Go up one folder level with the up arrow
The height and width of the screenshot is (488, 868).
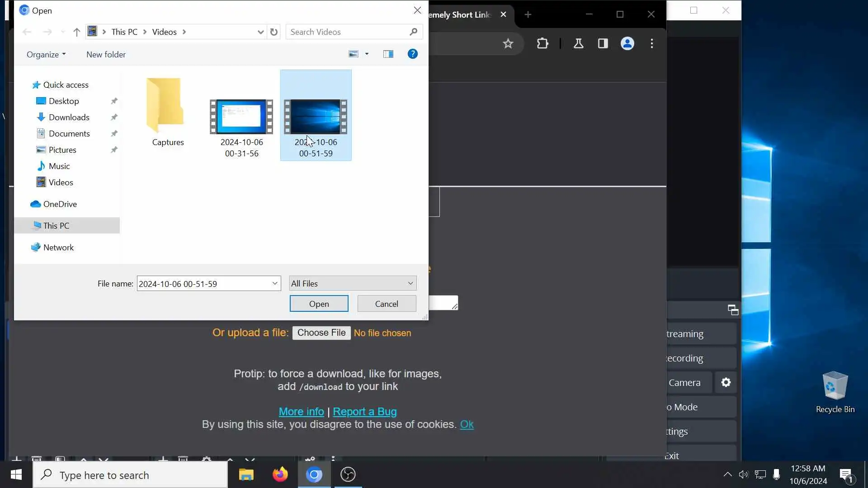[x=76, y=32]
